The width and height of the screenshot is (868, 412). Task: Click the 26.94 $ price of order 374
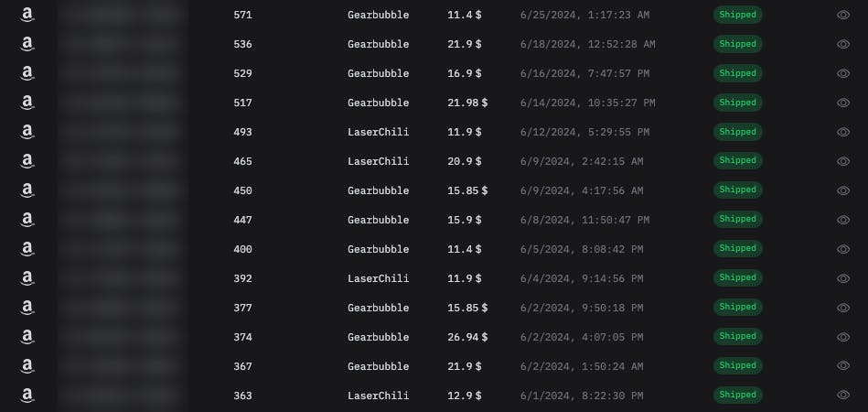click(x=467, y=337)
